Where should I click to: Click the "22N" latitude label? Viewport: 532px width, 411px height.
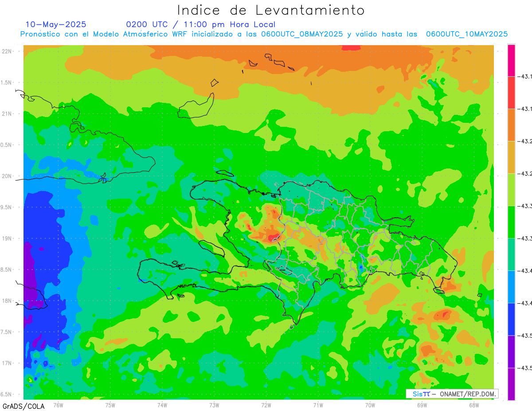click(x=8, y=51)
